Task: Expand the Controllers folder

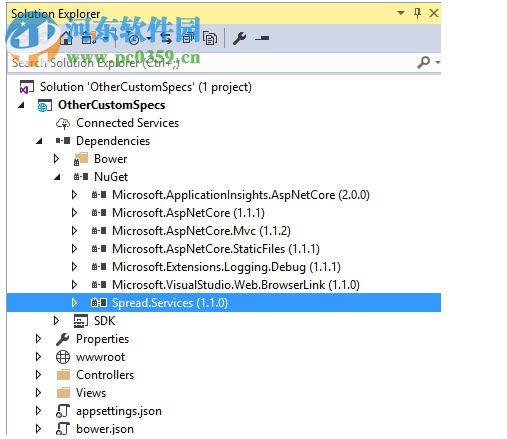Action: coord(38,375)
